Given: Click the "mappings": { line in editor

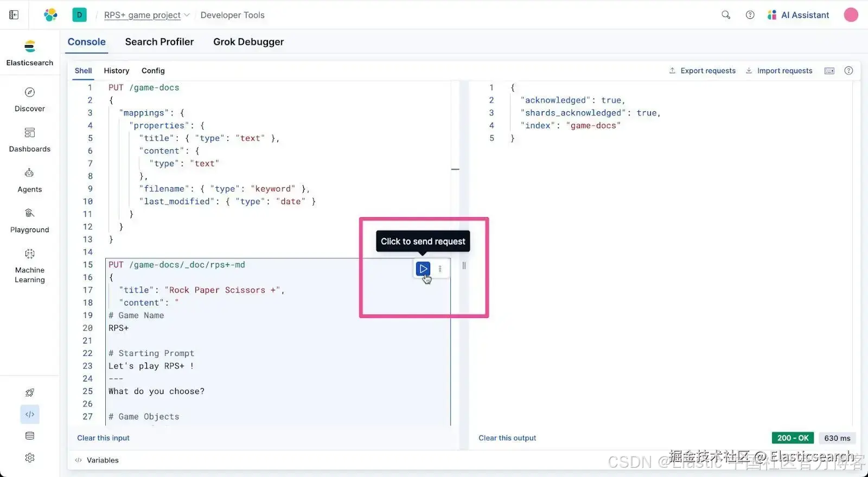Looking at the screenshot, I should click(151, 113).
